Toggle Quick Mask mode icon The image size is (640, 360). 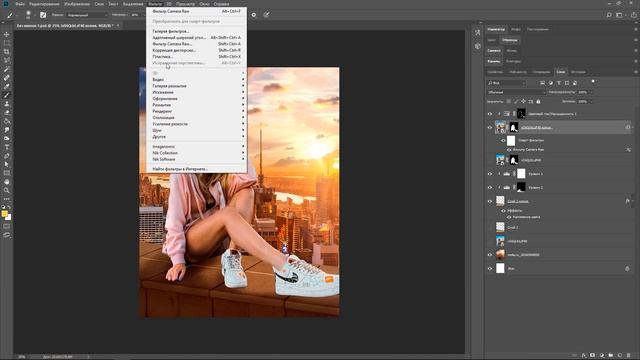(7, 226)
